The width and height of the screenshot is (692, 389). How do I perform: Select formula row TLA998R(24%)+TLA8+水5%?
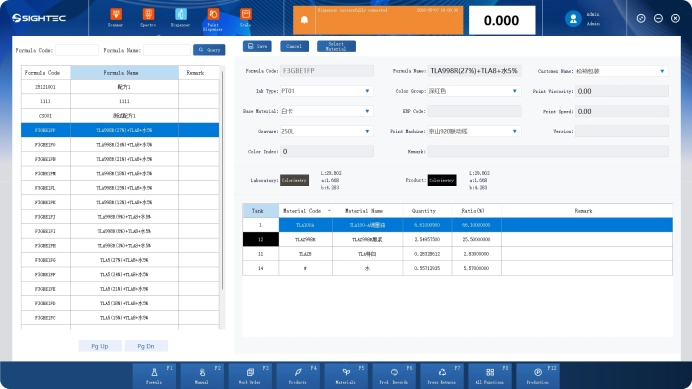(x=120, y=144)
